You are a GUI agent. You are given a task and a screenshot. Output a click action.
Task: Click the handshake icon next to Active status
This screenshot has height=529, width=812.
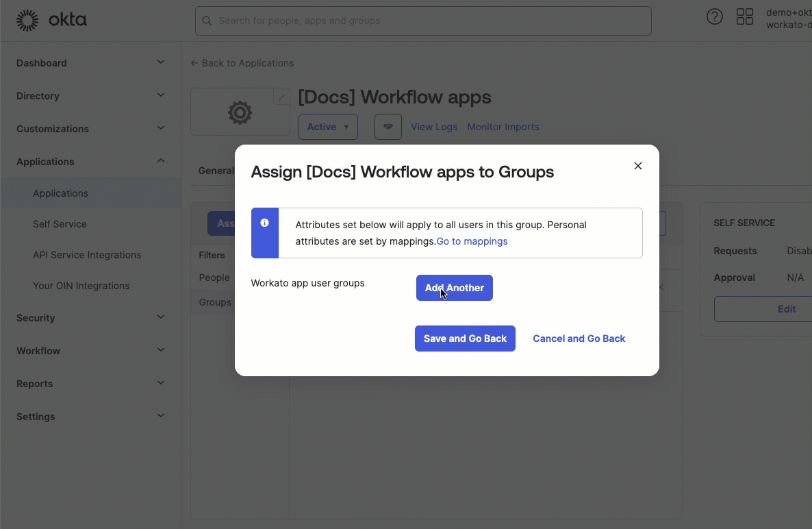(388, 127)
